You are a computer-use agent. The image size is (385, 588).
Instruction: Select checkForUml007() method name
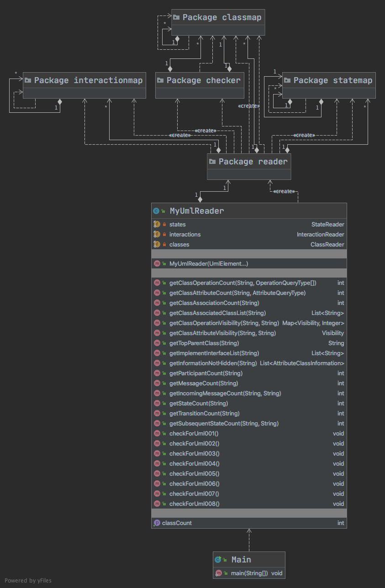click(195, 493)
